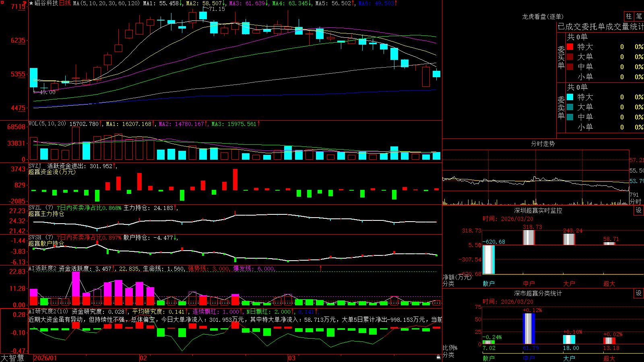Switch to the 柱 view tab

point(629,16)
